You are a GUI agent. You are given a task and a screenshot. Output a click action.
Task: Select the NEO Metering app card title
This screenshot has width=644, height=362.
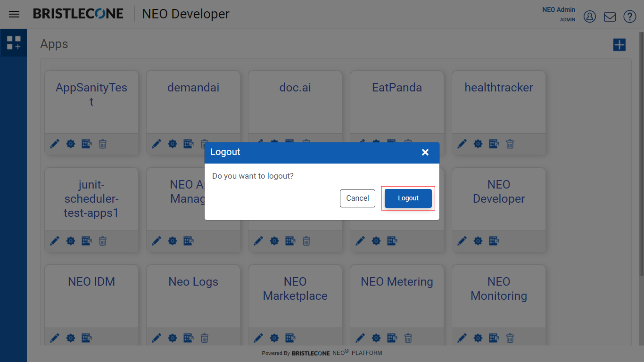(x=397, y=281)
